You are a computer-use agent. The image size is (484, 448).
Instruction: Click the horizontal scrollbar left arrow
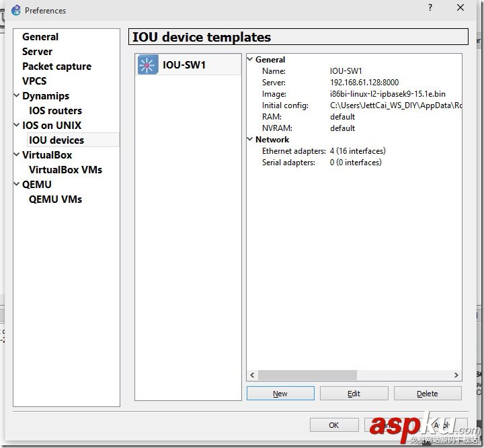click(252, 375)
